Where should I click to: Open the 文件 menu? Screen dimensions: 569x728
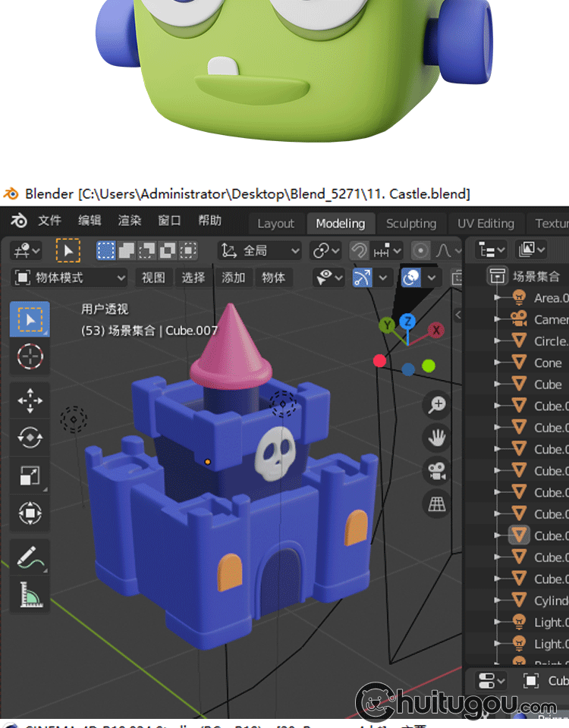[x=49, y=221]
